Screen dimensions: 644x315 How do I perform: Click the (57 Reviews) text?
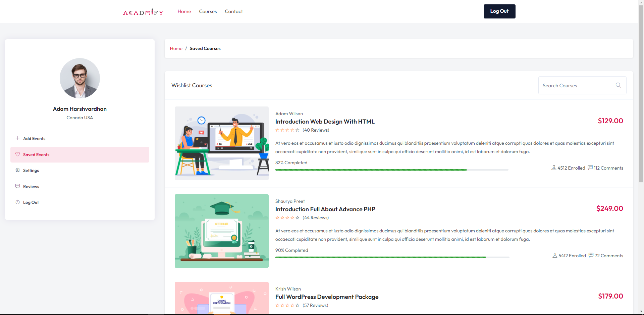pyautogui.click(x=315, y=305)
